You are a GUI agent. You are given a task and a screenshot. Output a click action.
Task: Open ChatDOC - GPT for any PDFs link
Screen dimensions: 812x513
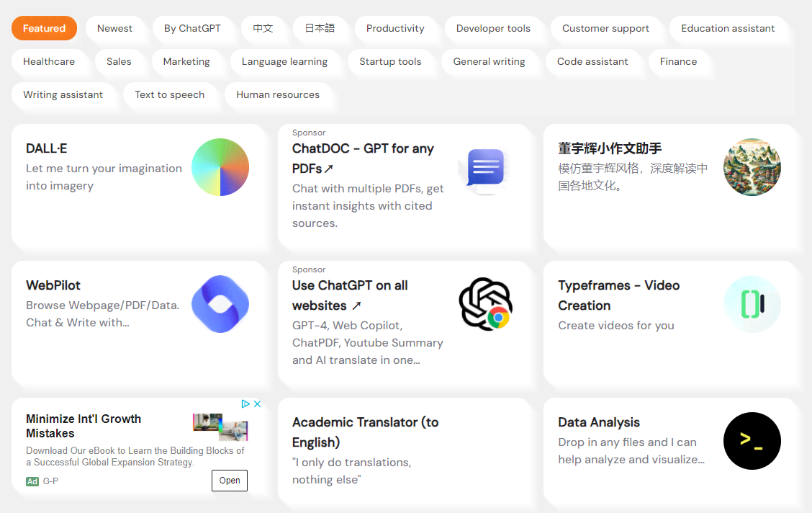pos(363,158)
